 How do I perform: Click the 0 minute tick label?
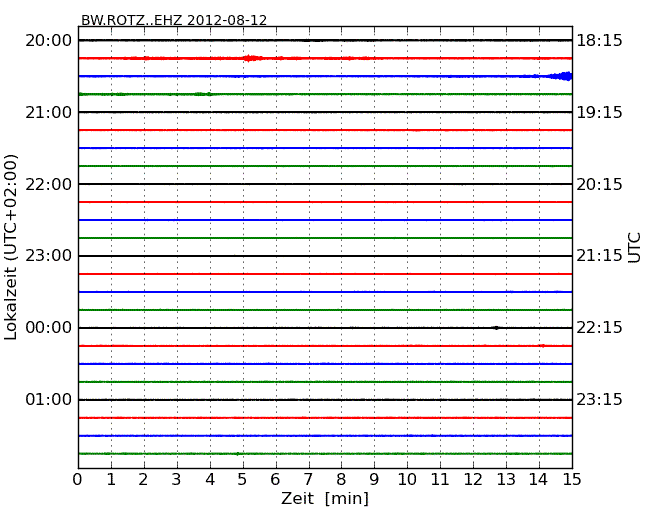point(78,480)
